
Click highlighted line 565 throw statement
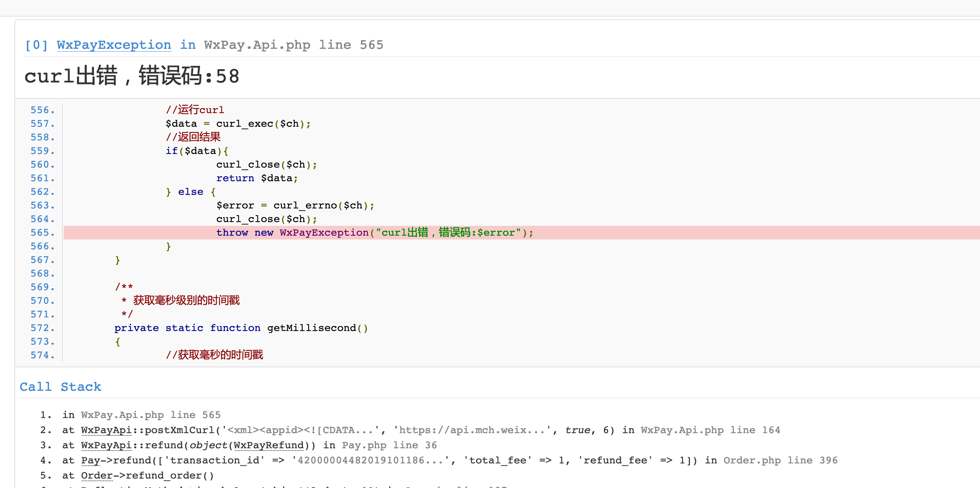tap(375, 233)
